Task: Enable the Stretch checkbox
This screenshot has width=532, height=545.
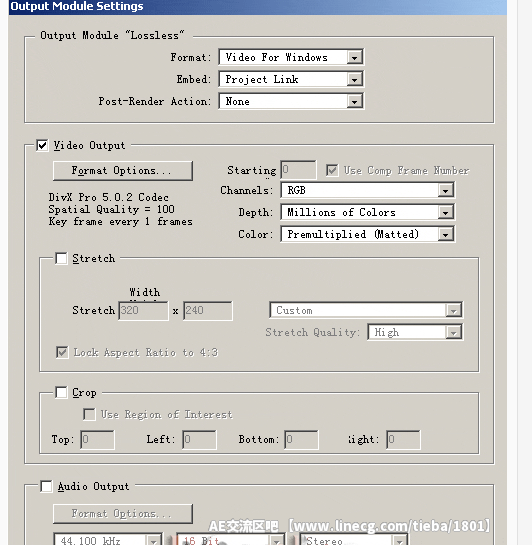Action: click(61, 258)
